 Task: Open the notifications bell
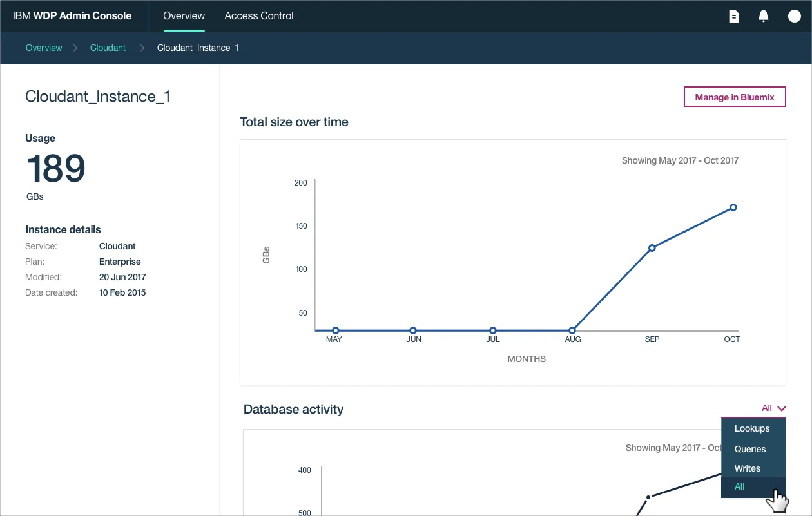coord(764,16)
